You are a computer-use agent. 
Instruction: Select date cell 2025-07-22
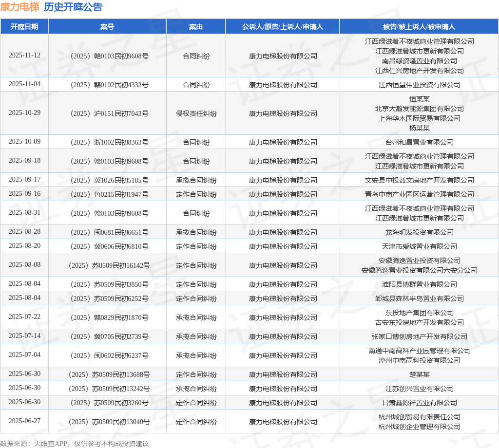coord(24,317)
